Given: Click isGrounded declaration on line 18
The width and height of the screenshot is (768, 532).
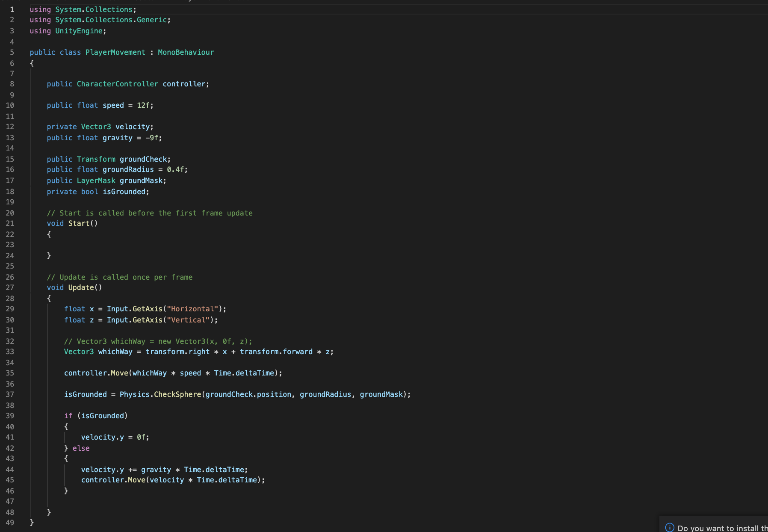Looking at the screenshot, I should tap(124, 192).
